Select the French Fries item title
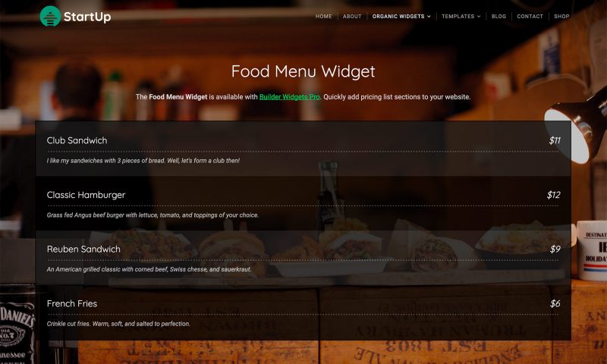 coord(72,303)
